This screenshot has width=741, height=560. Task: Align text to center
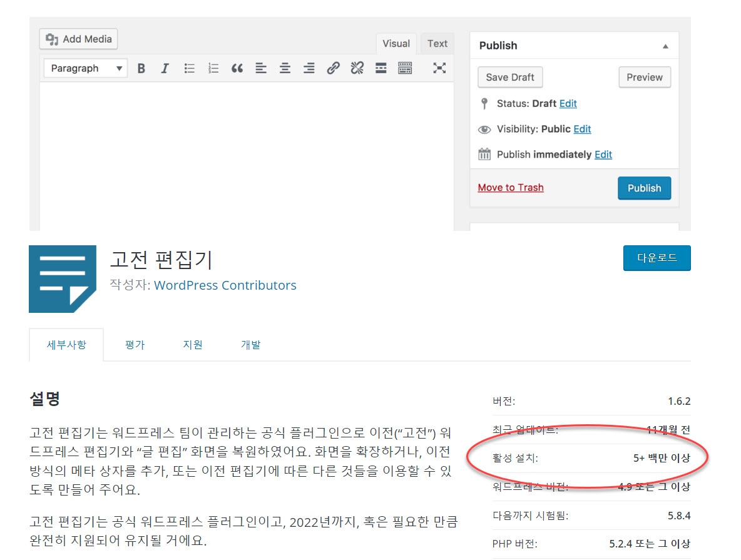pyautogui.click(x=285, y=68)
